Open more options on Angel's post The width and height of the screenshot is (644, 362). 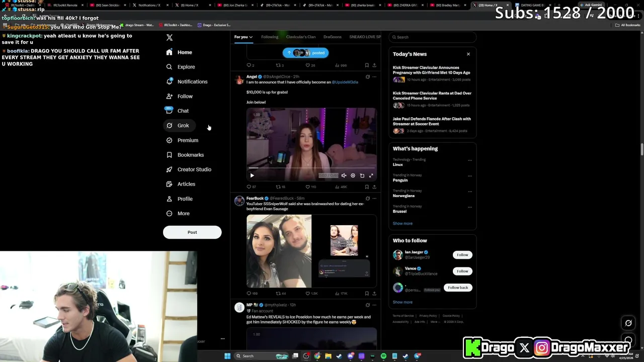(x=374, y=77)
